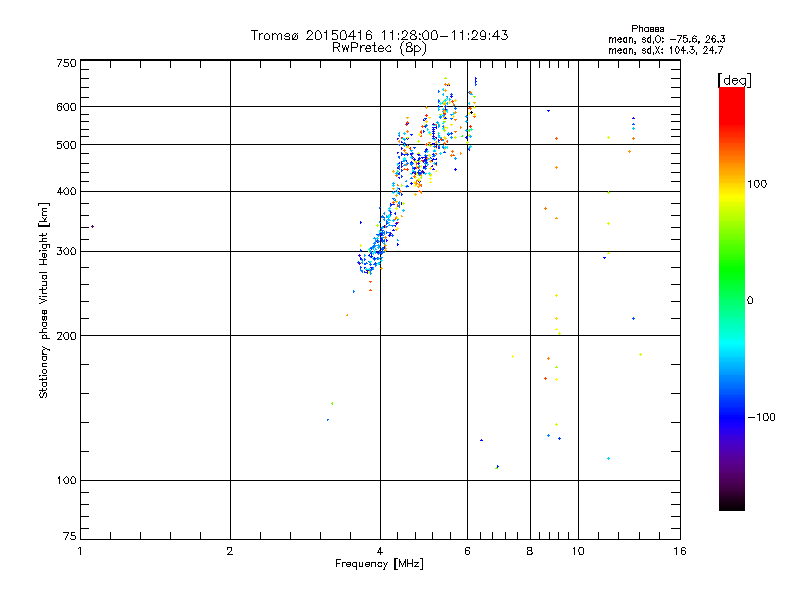800x600 pixels.
Task: Click the plot title "Tromsø 20150416 11:28:00-11:29:43"
Action: pos(379,35)
